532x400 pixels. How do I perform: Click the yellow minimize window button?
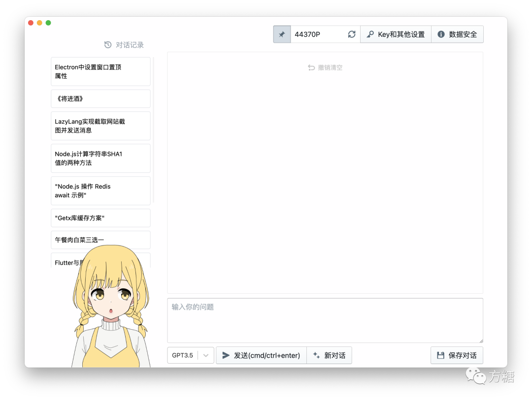pyautogui.click(x=39, y=23)
